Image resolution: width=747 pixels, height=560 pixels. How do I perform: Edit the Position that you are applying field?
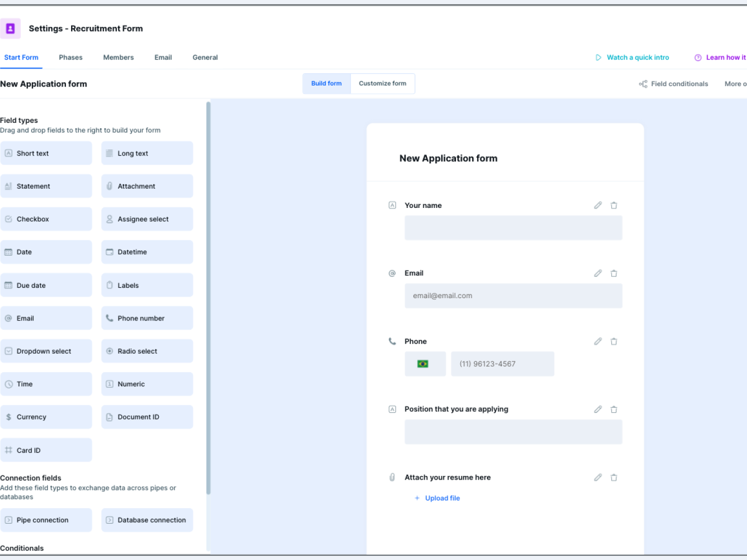pos(598,410)
